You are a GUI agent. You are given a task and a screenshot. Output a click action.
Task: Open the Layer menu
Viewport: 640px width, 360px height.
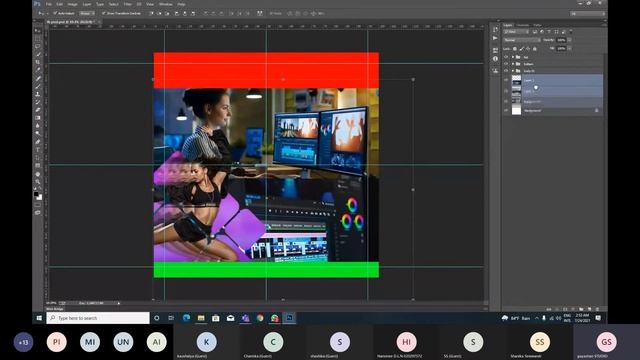click(87, 4)
